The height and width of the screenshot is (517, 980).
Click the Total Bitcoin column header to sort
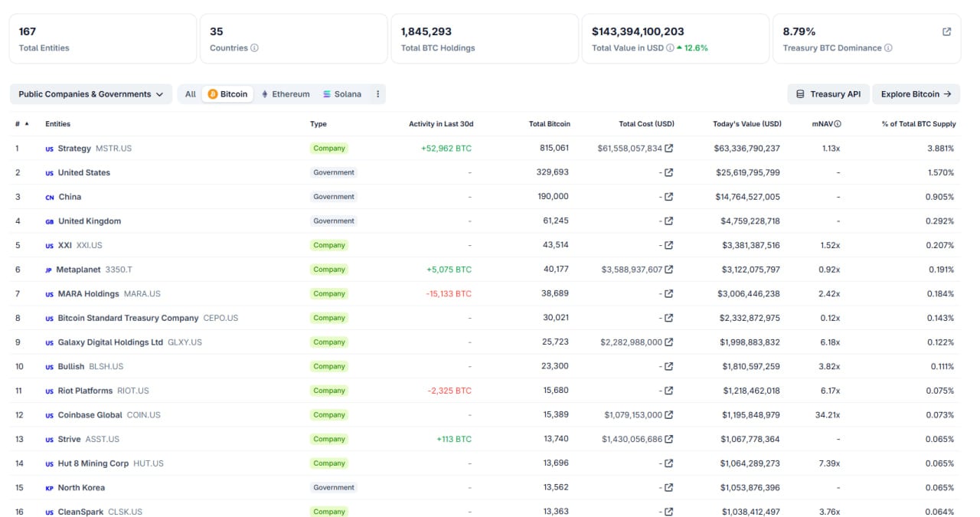click(550, 123)
